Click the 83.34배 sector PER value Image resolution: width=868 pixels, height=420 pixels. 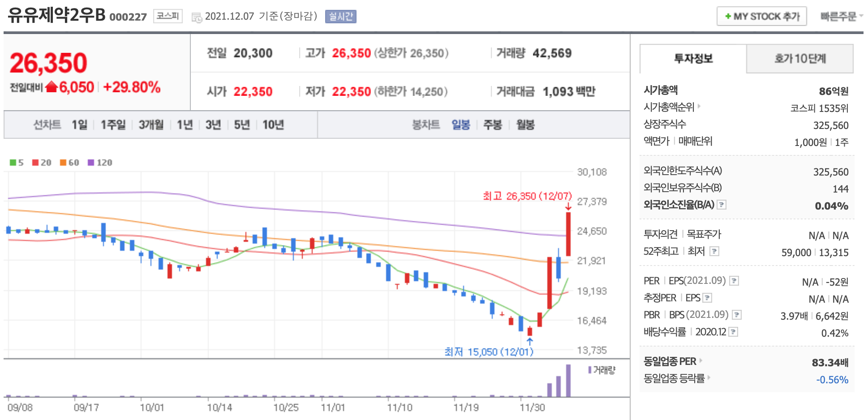click(830, 362)
